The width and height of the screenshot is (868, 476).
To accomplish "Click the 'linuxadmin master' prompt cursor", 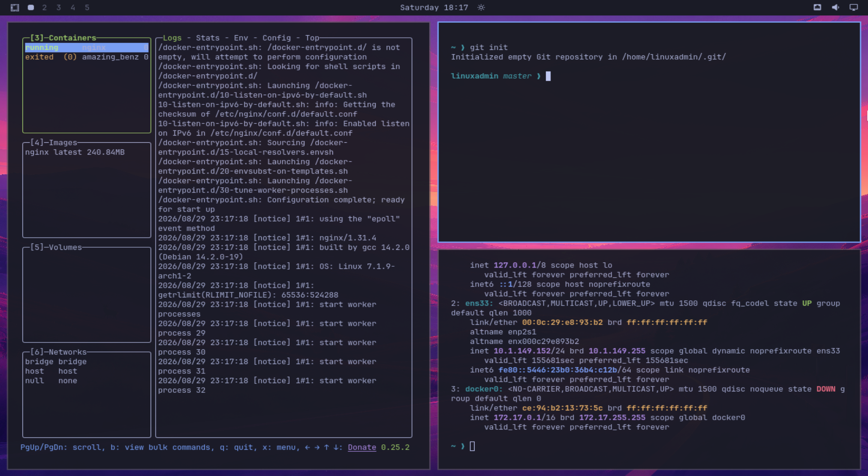I will [x=548, y=76].
